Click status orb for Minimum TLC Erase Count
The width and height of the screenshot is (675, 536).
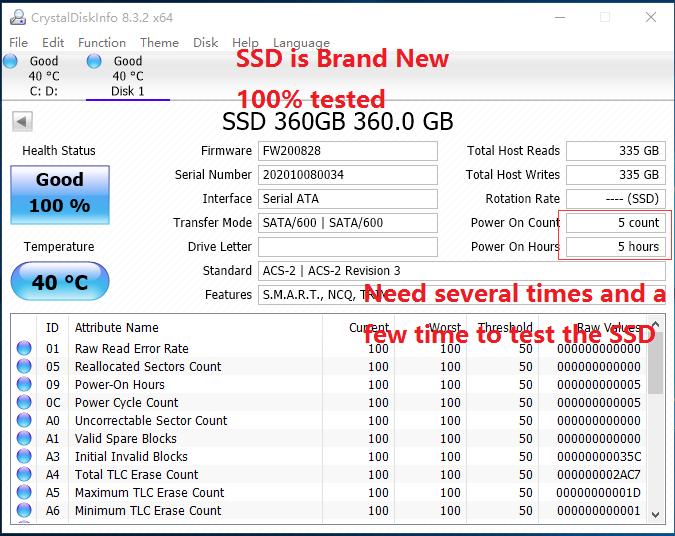pyautogui.click(x=24, y=511)
